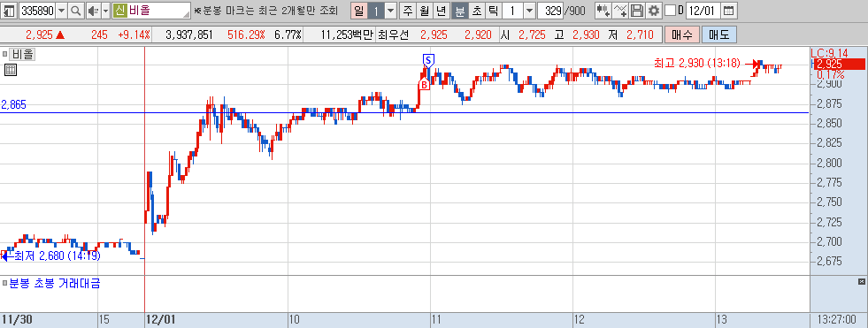Select the daily 일 chart period
The height and width of the screenshot is (328, 868).
point(359,10)
